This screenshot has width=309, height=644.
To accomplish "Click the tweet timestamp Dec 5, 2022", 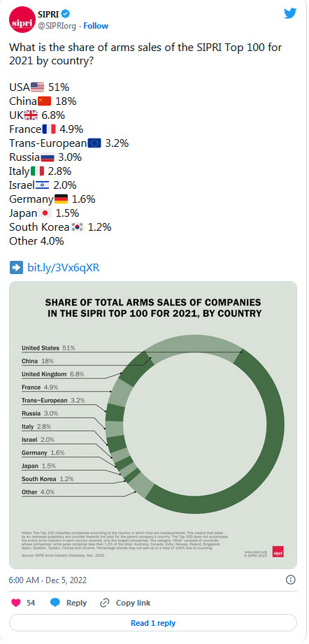I will pyautogui.click(x=48, y=580).
